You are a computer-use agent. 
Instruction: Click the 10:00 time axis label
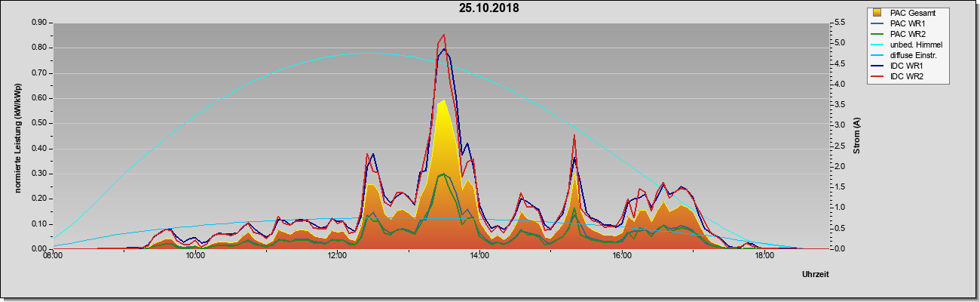pos(195,257)
